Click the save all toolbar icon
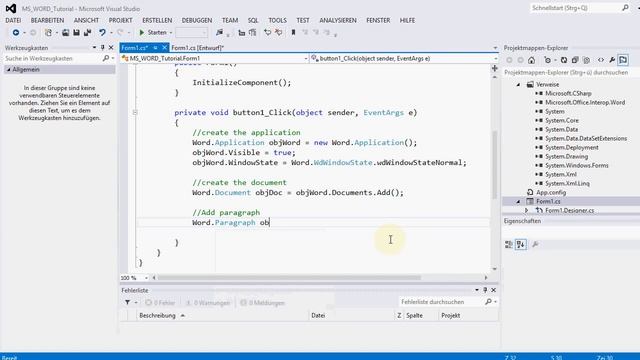This screenshot has width=640, height=360. (87, 32)
